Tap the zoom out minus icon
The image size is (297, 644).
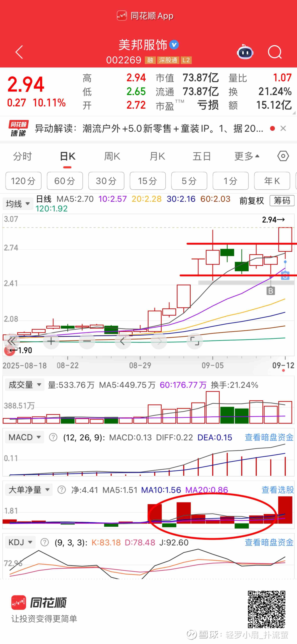click(x=87, y=341)
